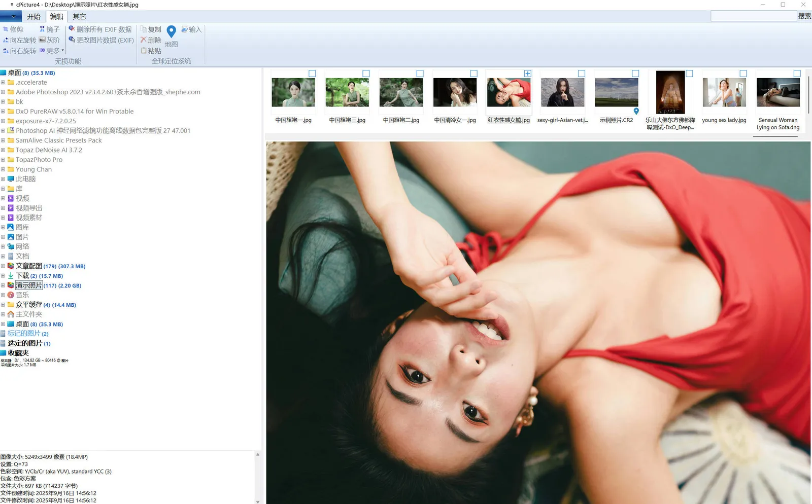Screen dimensions: 812x504
Task: Toggle selection box on 红衣性感女躺.jpg
Action: (x=528, y=74)
